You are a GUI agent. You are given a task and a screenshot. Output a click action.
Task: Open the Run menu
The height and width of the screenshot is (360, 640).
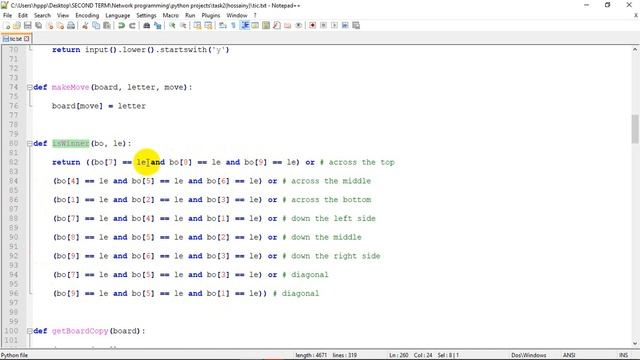(x=190, y=15)
